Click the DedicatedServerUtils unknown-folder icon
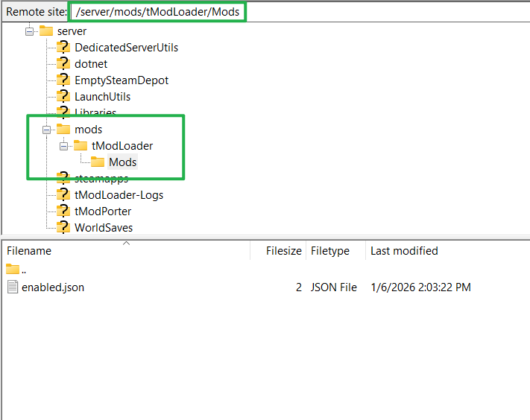The image size is (530, 420). [x=63, y=47]
